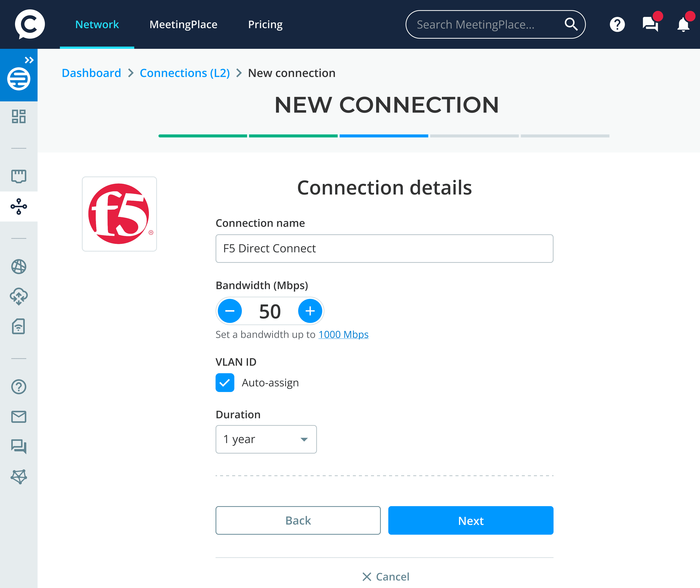Click the search magnifier icon
Viewport: 700px width, 588px height.
pos(571,24)
